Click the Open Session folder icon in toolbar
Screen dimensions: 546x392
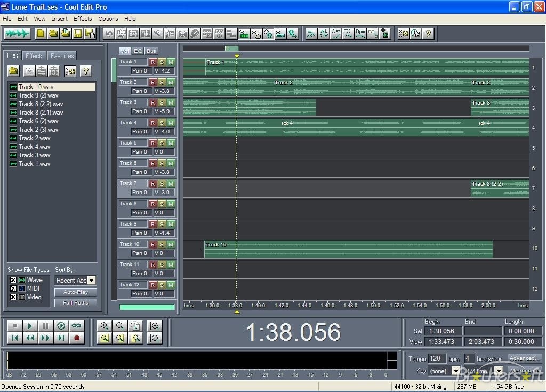(x=53, y=34)
